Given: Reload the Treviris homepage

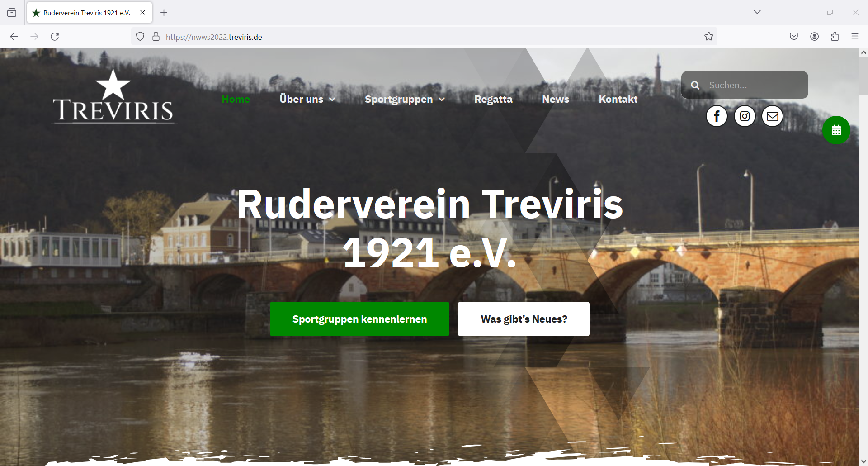Looking at the screenshot, I should pyautogui.click(x=55, y=36).
